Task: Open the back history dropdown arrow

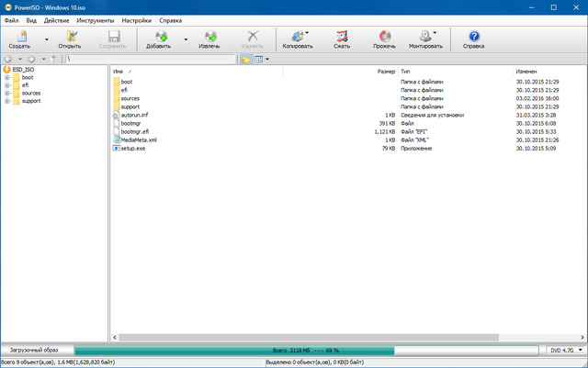Action: tap(20, 60)
